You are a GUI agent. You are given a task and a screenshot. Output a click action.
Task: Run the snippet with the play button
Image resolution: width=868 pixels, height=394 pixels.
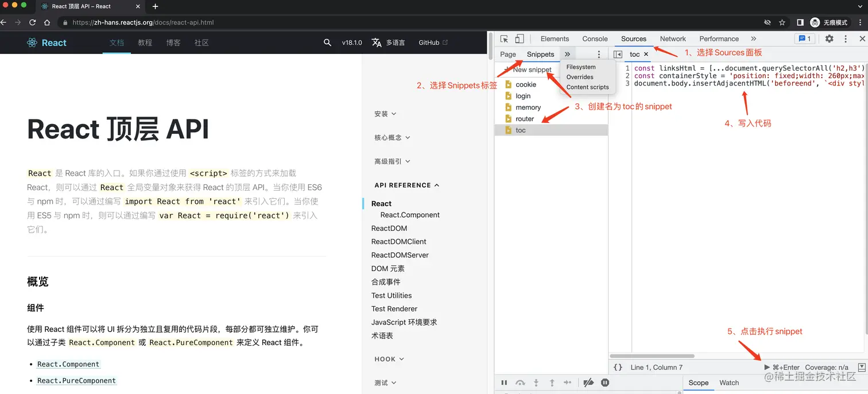tap(767, 368)
